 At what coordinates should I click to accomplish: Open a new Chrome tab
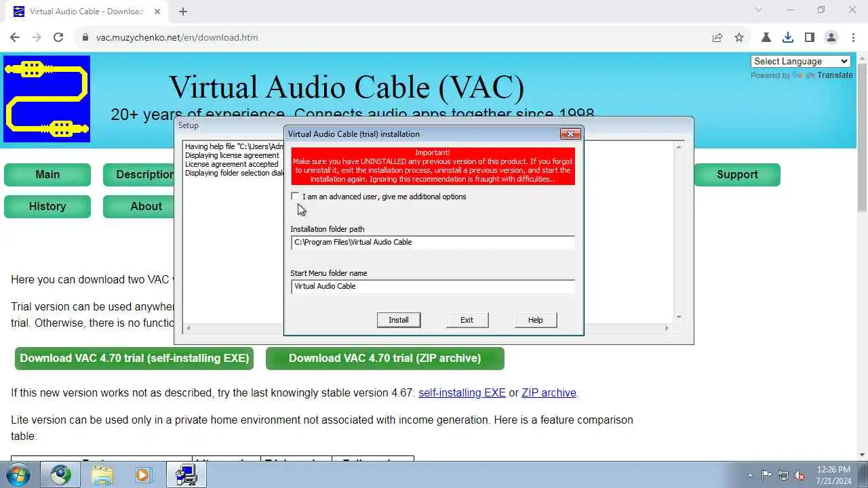click(x=183, y=11)
